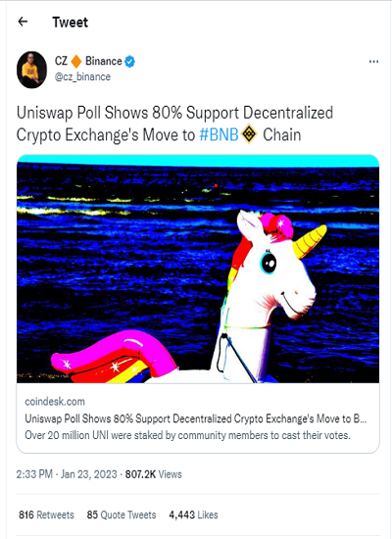Image resolution: width=392 pixels, height=539 pixels.
Task: Click the 2:33 PM timestamp
Action: 34,474
